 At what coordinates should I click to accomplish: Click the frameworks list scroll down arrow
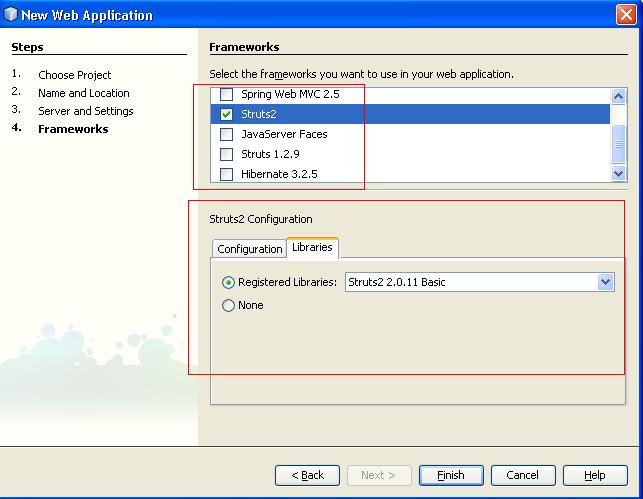pos(618,173)
